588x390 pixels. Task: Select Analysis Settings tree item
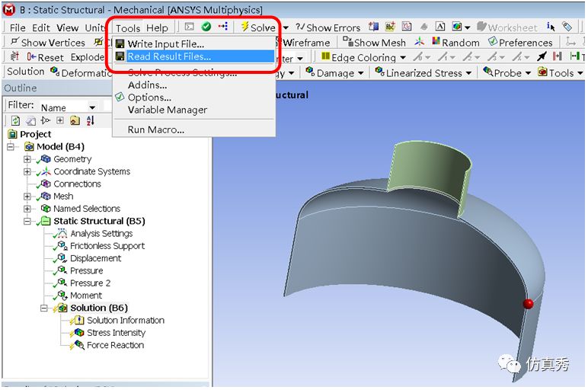tap(101, 233)
